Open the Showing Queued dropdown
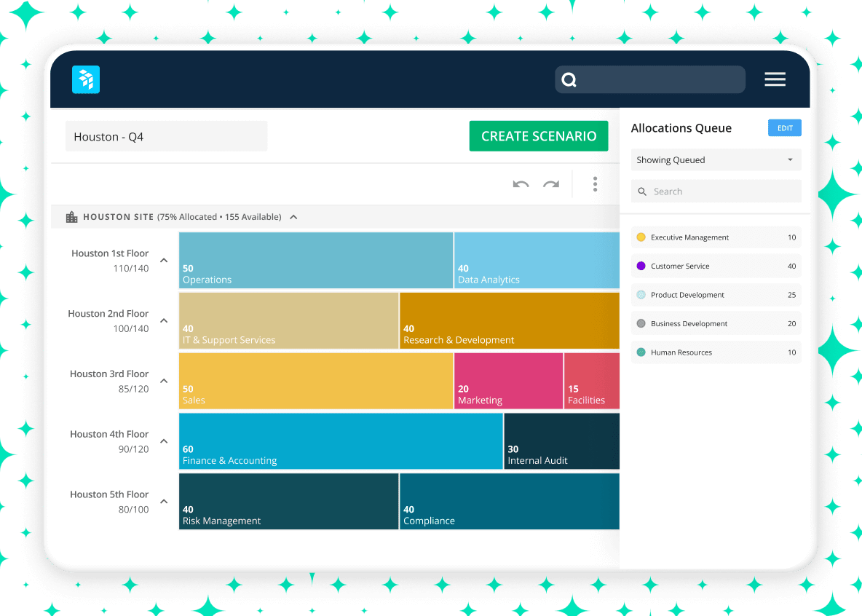The image size is (862, 616). click(716, 160)
